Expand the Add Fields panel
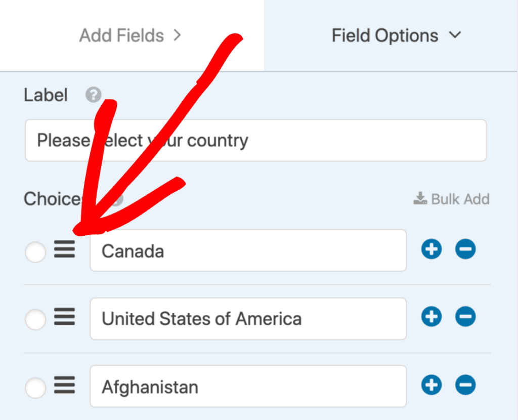 [x=131, y=35]
